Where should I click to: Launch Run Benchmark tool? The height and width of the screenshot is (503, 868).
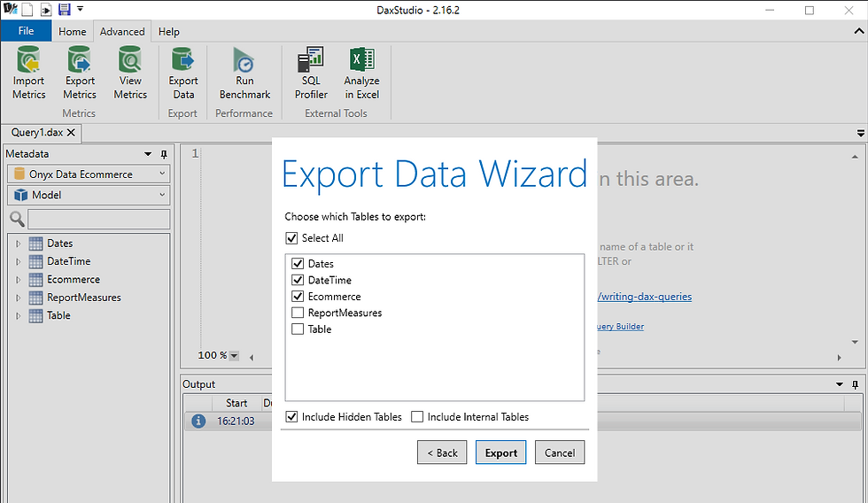244,74
